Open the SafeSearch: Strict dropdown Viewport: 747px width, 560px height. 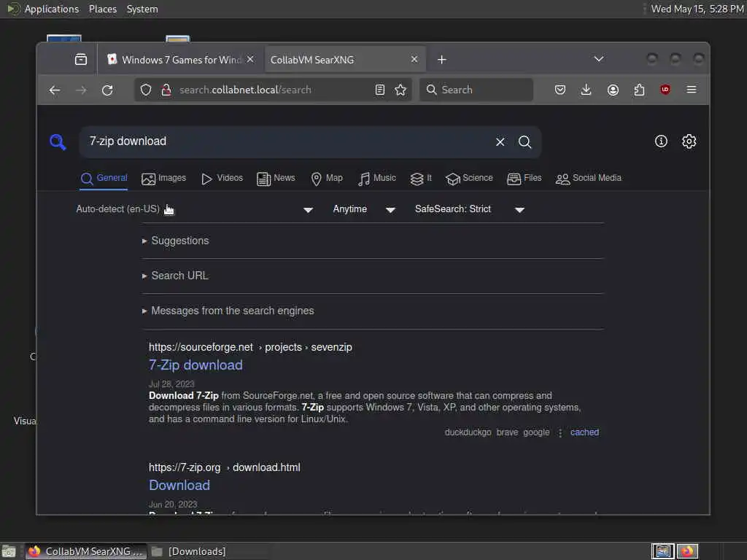coord(470,209)
